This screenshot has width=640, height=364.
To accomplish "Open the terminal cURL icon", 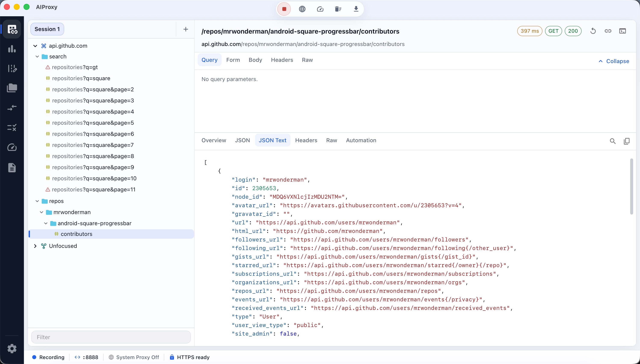I will click(622, 31).
